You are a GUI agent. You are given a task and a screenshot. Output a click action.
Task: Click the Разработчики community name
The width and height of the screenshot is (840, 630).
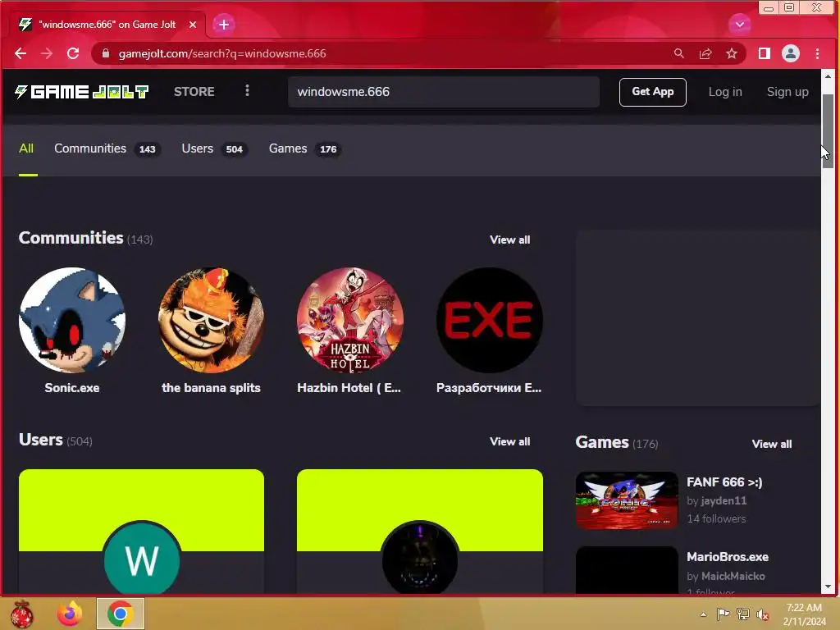click(489, 388)
